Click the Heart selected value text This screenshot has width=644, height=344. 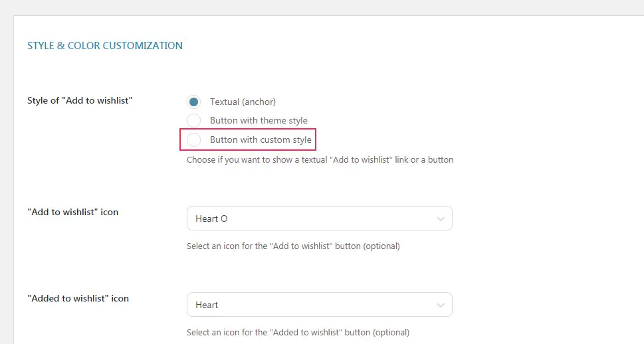click(x=207, y=305)
